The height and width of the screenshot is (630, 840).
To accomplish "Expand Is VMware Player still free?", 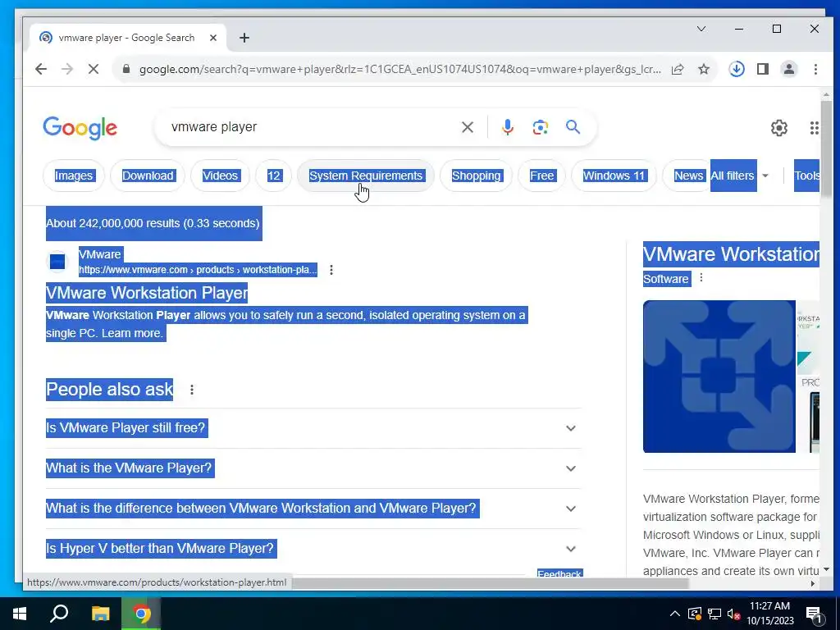I will [x=313, y=428].
